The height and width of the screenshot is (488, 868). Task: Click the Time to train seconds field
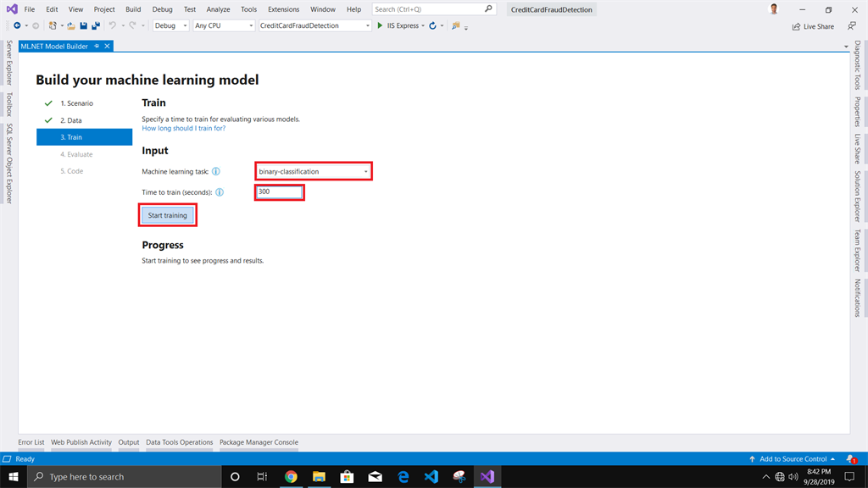(x=279, y=191)
